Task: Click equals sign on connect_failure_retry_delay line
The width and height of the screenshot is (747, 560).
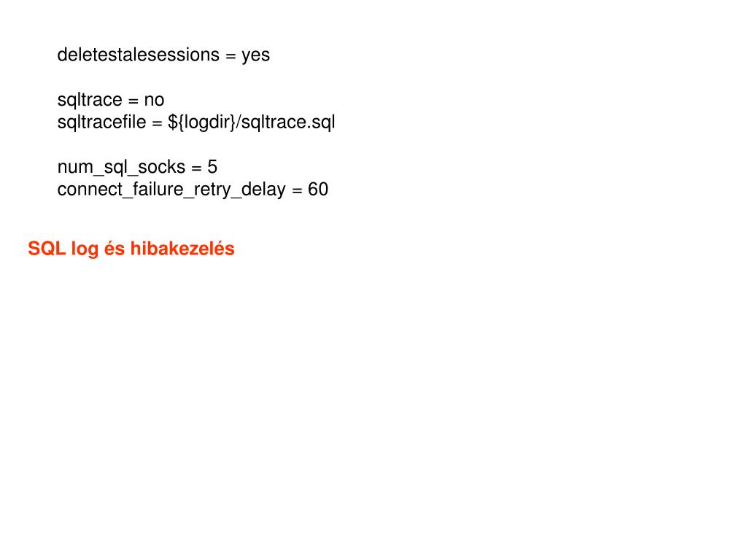Action: point(297,190)
